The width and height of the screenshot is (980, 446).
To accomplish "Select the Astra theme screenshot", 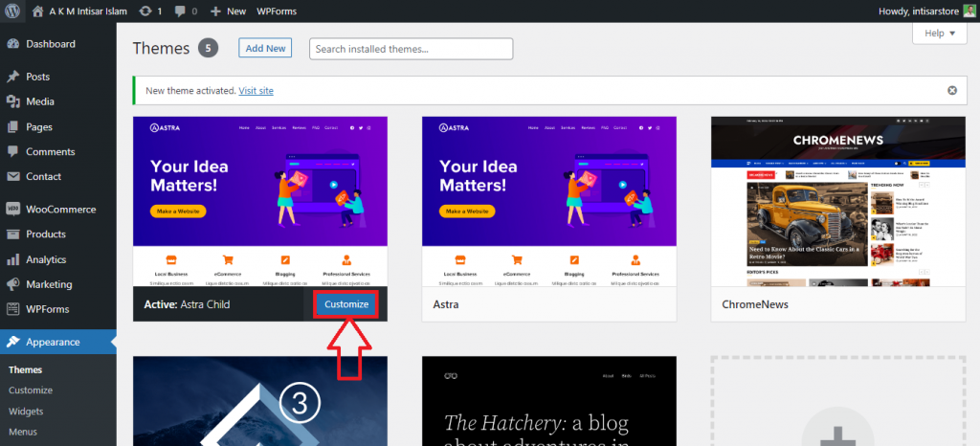I will pyautogui.click(x=549, y=202).
